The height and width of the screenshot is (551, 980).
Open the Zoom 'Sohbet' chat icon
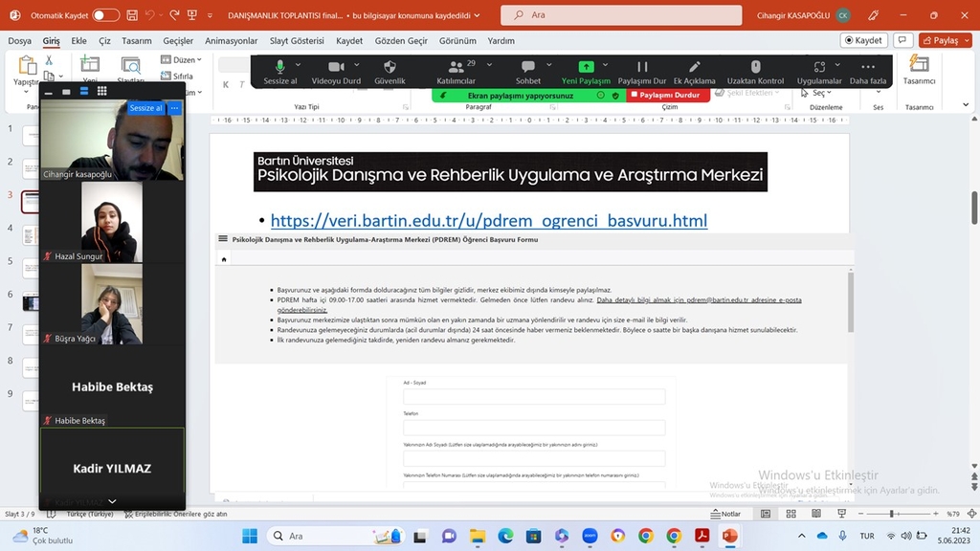click(528, 67)
